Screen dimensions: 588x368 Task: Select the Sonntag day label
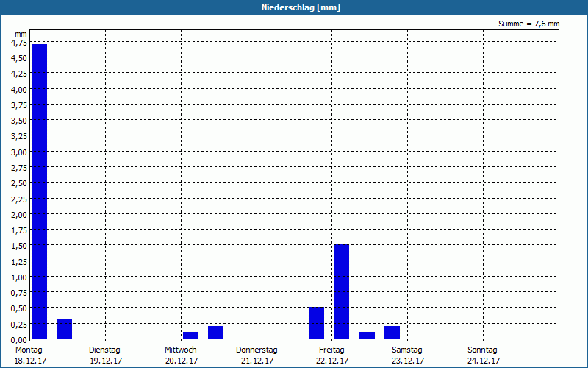tap(482, 350)
